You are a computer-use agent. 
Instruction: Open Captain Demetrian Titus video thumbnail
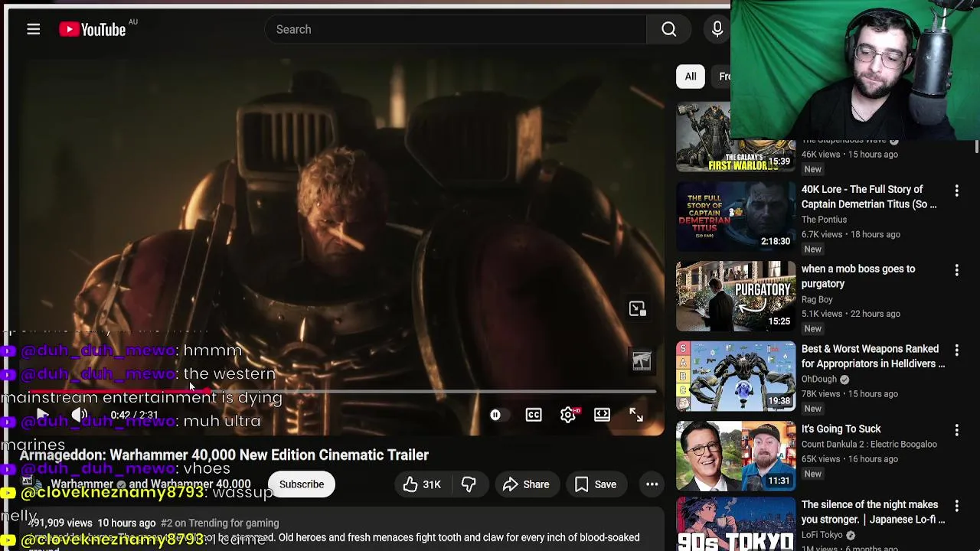point(736,217)
